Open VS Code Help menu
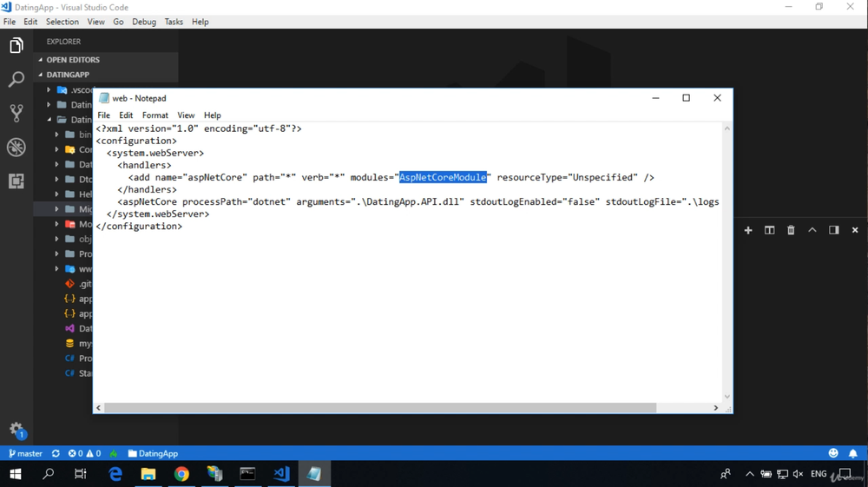868x487 pixels. 200,22
